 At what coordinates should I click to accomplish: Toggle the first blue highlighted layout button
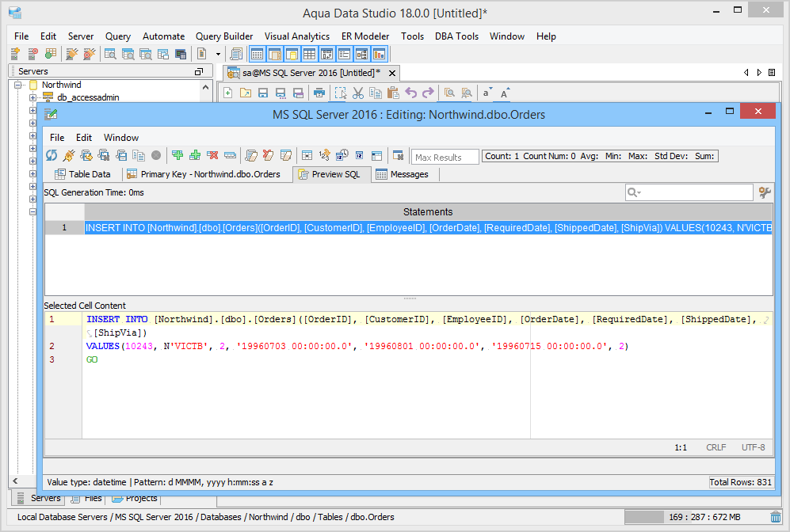click(257, 54)
